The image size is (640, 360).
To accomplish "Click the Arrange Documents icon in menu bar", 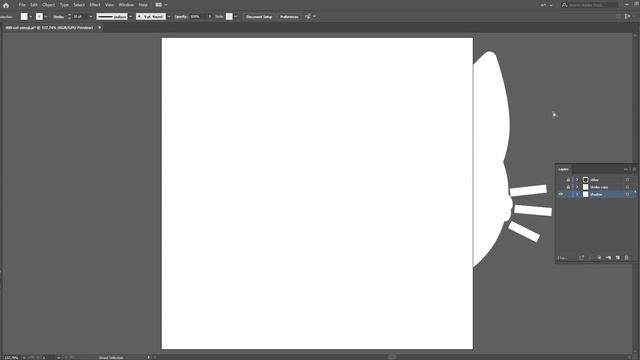I will click(x=158, y=5).
